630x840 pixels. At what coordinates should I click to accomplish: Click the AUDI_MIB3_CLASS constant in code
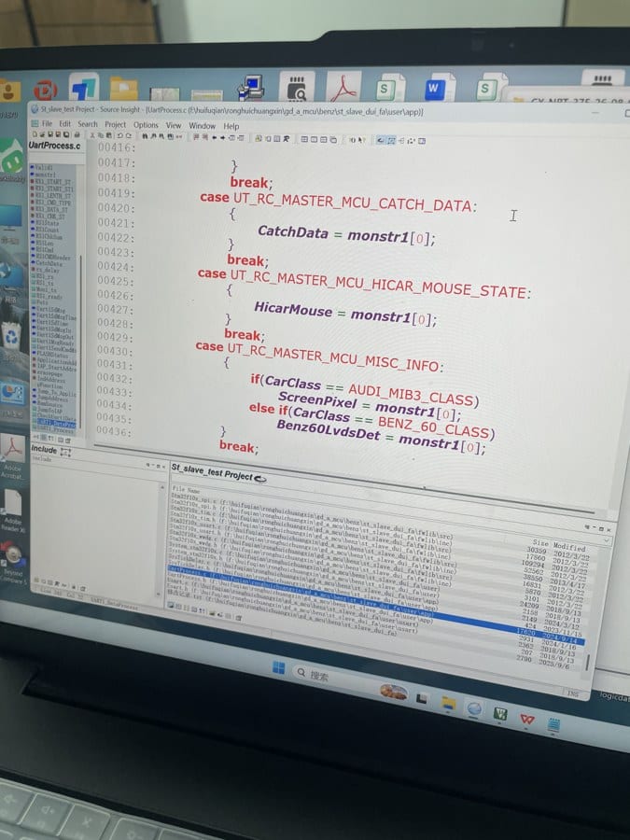411,395
